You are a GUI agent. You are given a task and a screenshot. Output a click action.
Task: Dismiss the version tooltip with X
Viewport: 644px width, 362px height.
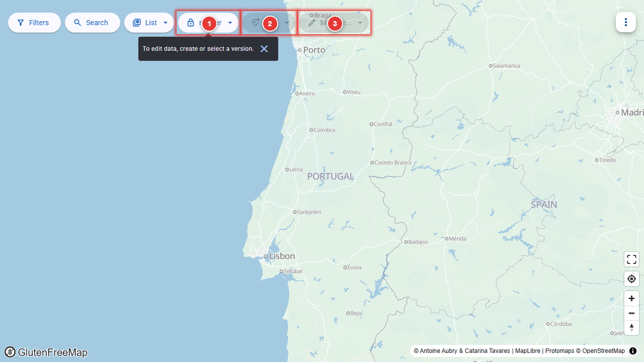pyautogui.click(x=264, y=49)
